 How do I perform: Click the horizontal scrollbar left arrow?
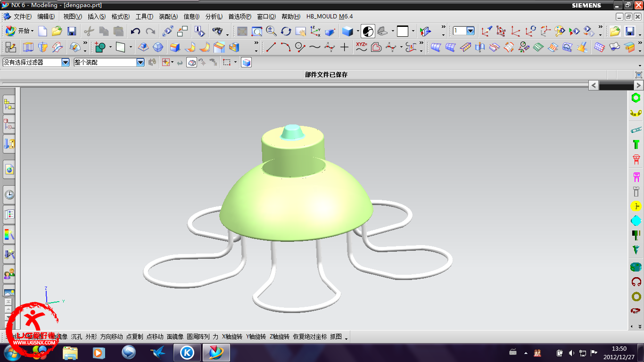pyautogui.click(x=594, y=85)
